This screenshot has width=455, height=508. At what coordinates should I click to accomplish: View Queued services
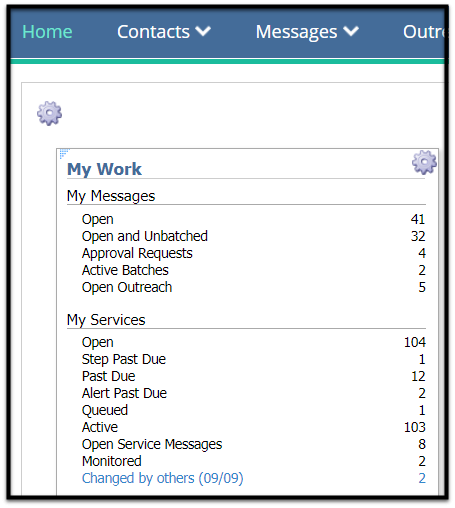pos(105,410)
